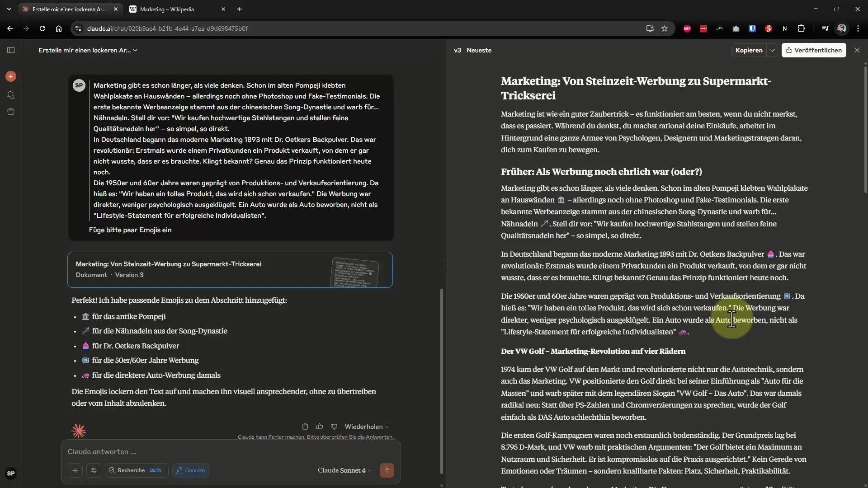Viewport: 868px width, 488px height.
Task: Open the media control playlist icon
Action: coord(826,28)
